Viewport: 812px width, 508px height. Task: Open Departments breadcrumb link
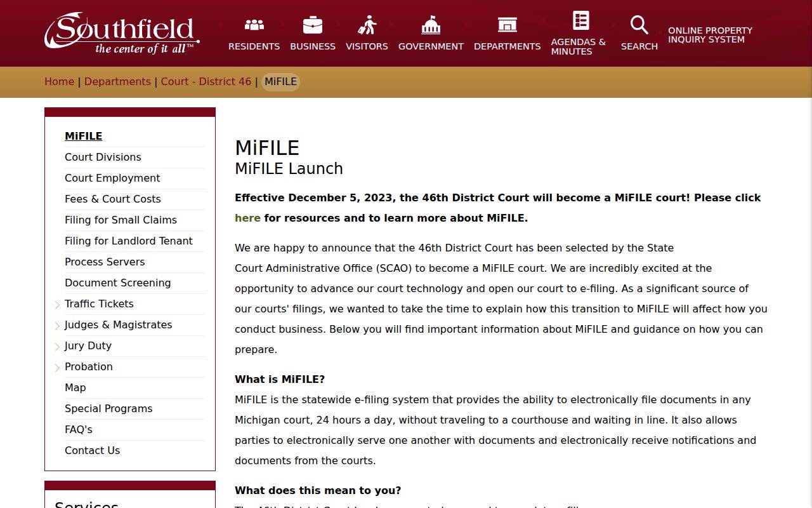point(117,82)
